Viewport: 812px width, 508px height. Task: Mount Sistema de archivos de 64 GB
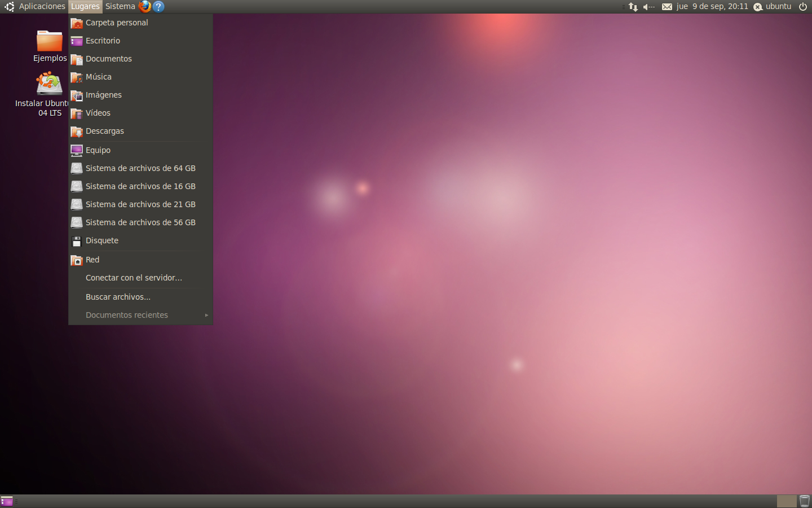click(140, 168)
